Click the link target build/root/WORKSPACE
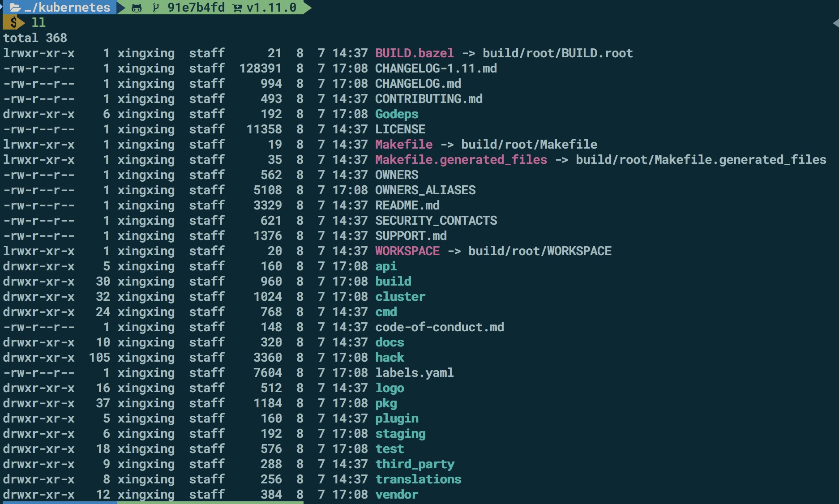This screenshot has height=504, width=839. pyautogui.click(x=540, y=251)
